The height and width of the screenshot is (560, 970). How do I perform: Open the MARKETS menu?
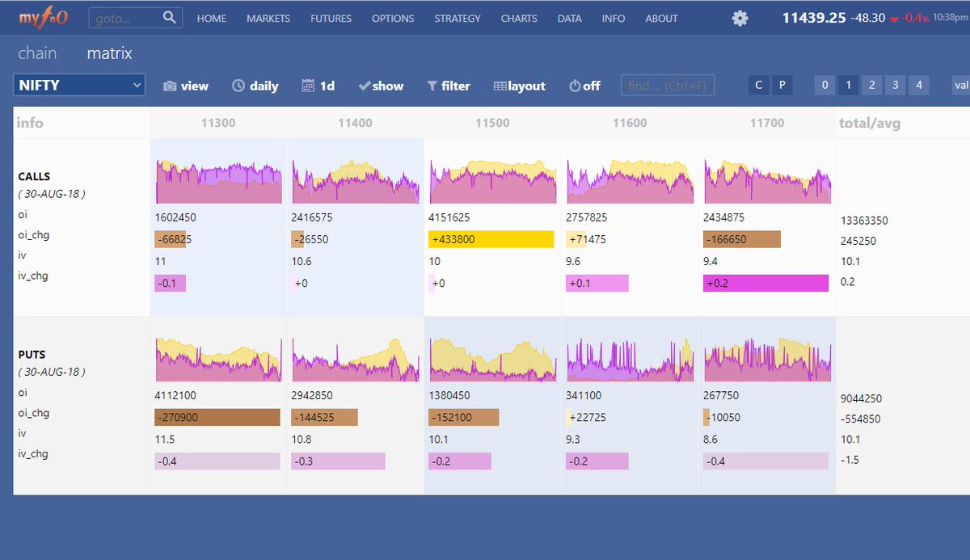pos(268,18)
